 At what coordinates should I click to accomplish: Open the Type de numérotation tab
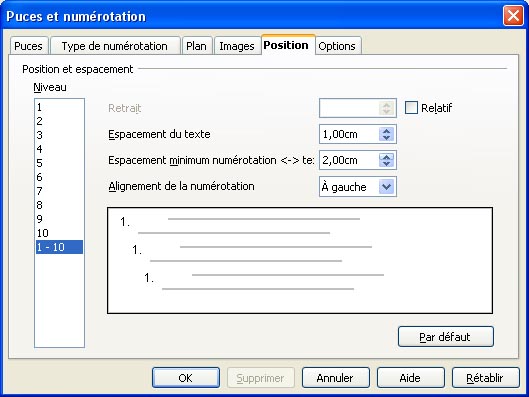(x=115, y=46)
